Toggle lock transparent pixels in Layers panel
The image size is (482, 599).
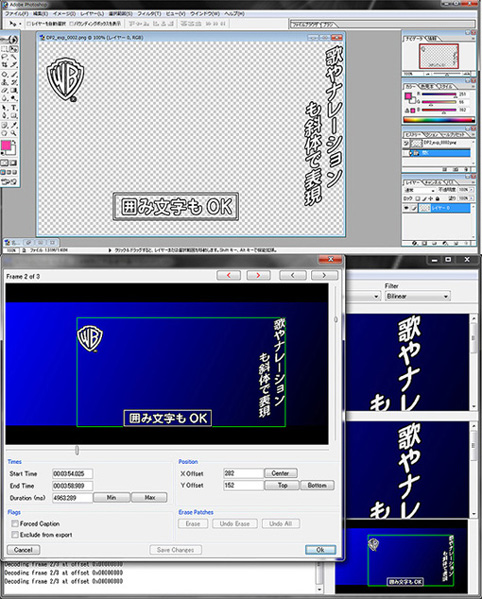418,199
